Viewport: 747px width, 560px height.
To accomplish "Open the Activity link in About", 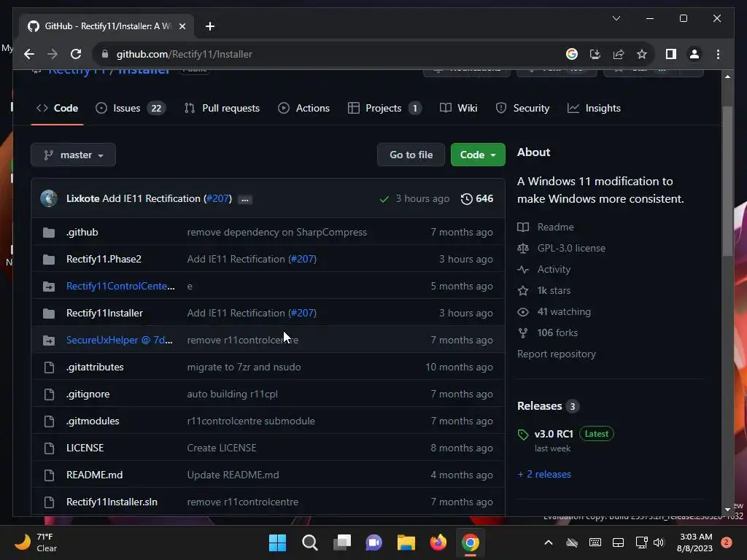I will tap(544, 270).
